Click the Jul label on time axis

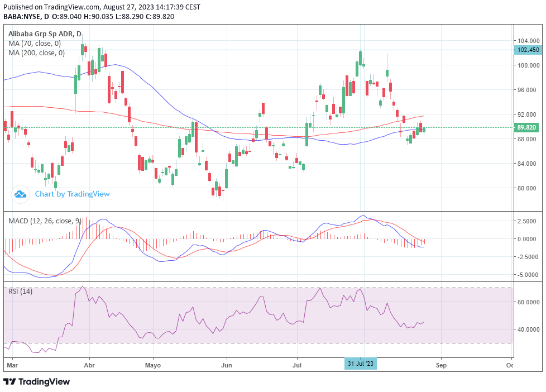tap(297, 365)
